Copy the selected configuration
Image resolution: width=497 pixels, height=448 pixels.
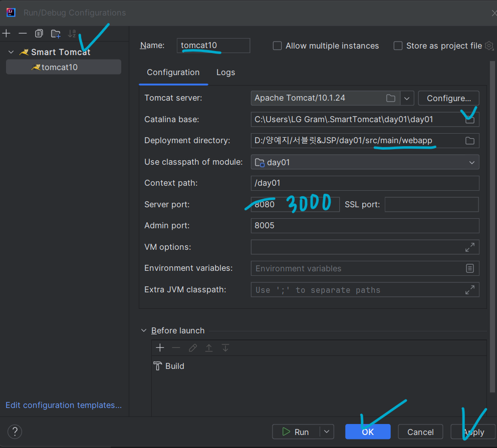click(x=39, y=33)
